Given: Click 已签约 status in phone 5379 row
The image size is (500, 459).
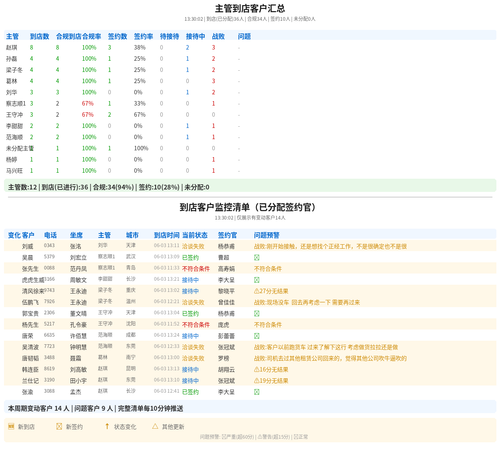Looking at the screenshot, I should coord(190,257).
